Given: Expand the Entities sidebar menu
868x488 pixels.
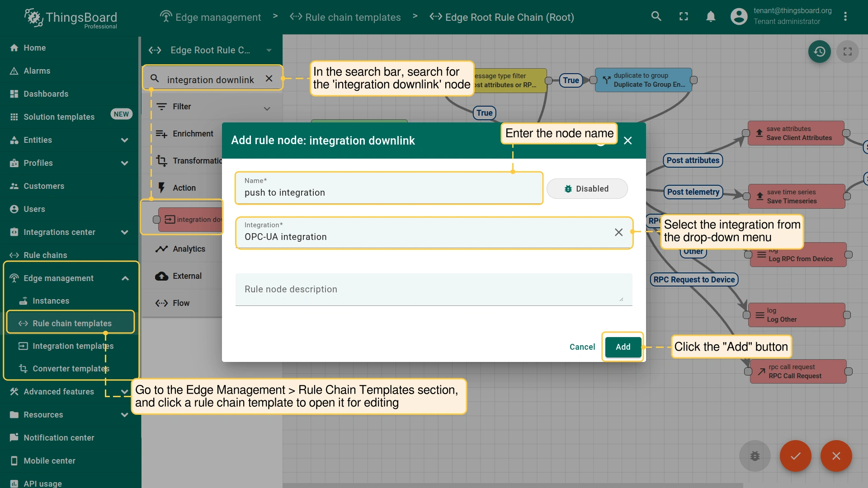Looking at the screenshot, I should click(124, 140).
